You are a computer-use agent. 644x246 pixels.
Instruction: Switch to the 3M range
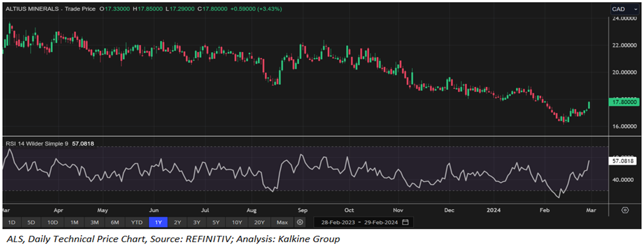[94, 222]
